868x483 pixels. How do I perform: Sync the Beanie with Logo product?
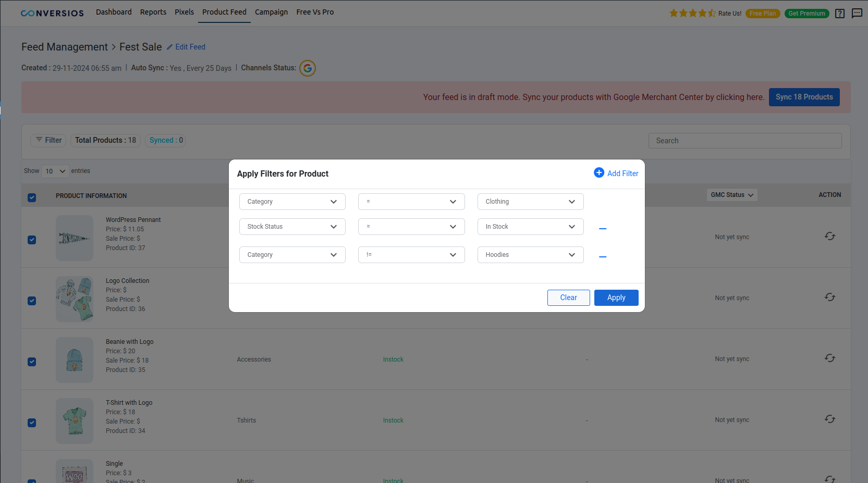coord(830,358)
